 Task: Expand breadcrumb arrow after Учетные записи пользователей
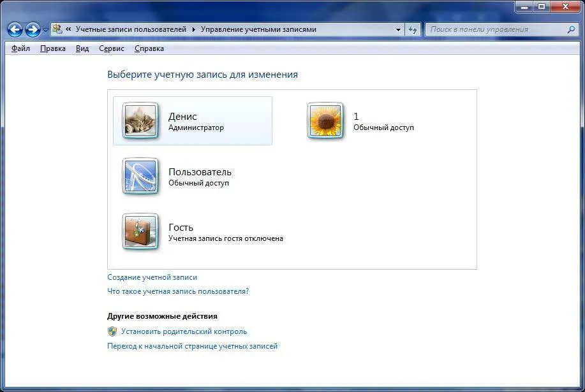194,29
